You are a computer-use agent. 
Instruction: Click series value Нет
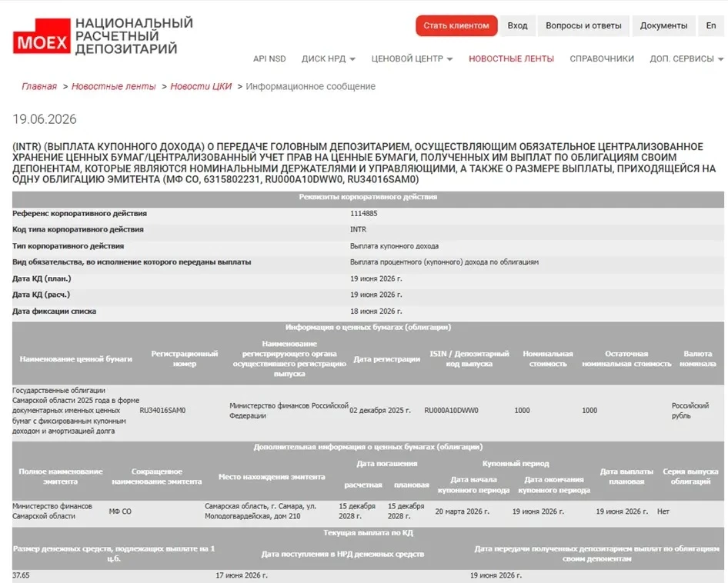(x=663, y=511)
